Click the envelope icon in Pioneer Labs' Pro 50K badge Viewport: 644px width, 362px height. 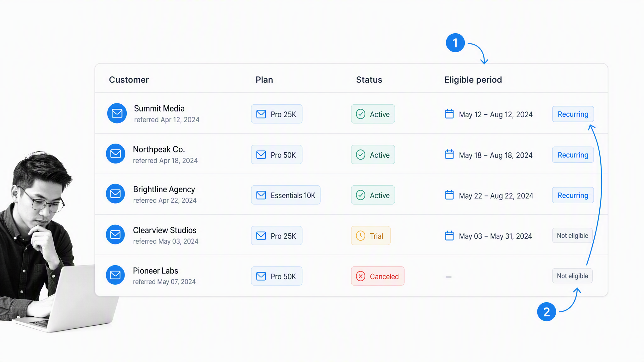(x=261, y=276)
